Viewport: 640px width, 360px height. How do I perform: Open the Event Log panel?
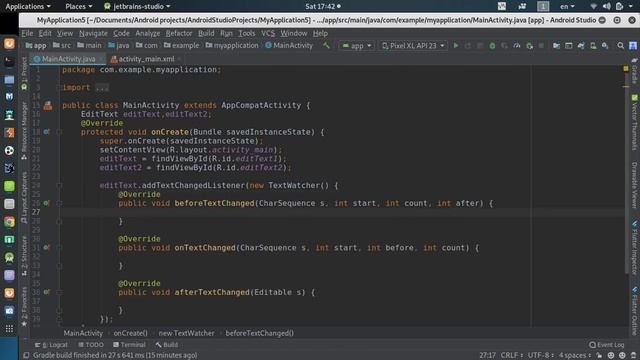coord(607,345)
